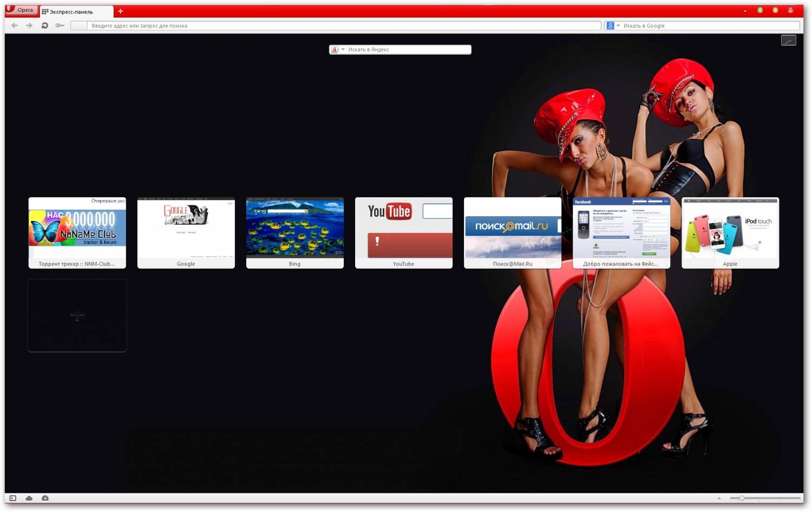The image size is (812, 512).
Task: Go forward with the forward arrow
Action: point(29,25)
